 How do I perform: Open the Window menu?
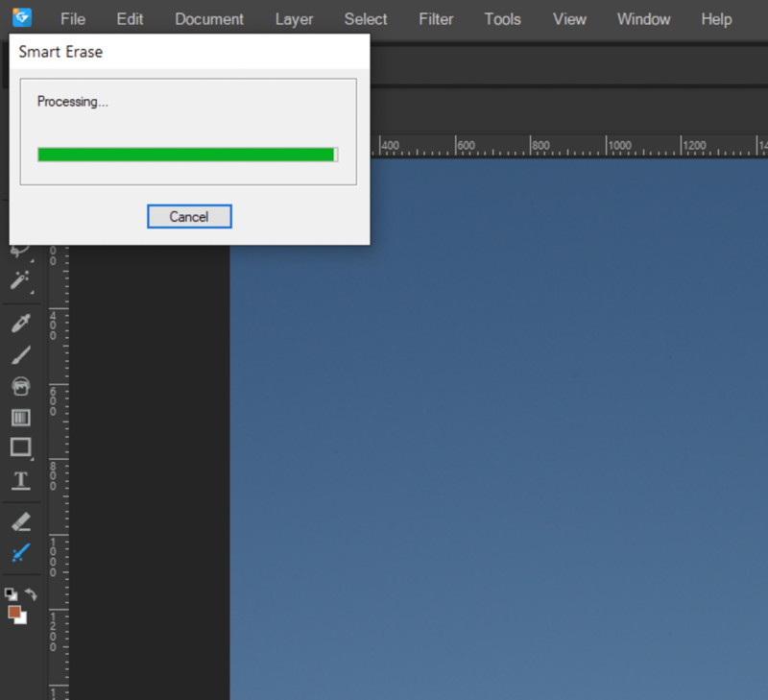click(x=644, y=19)
